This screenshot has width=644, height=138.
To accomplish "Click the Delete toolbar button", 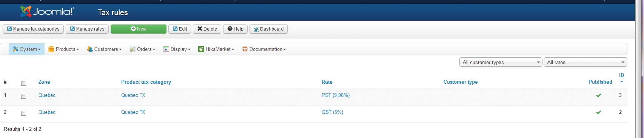I will pyautogui.click(x=207, y=29).
